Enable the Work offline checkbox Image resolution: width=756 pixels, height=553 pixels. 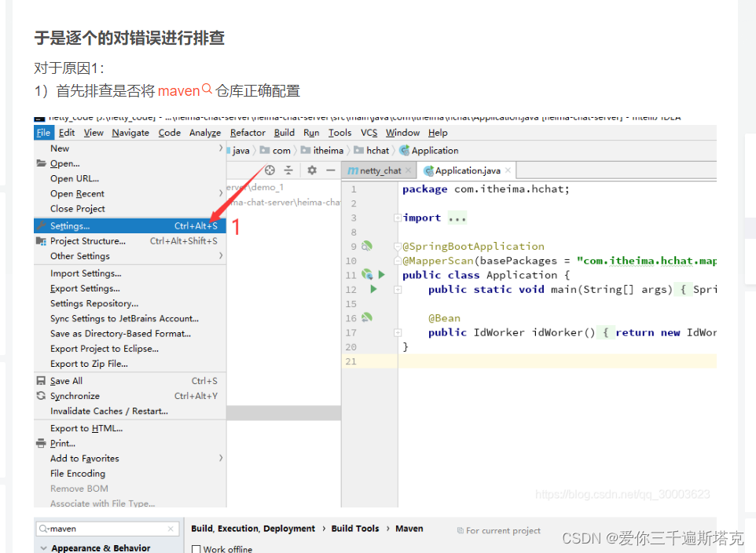194,548
